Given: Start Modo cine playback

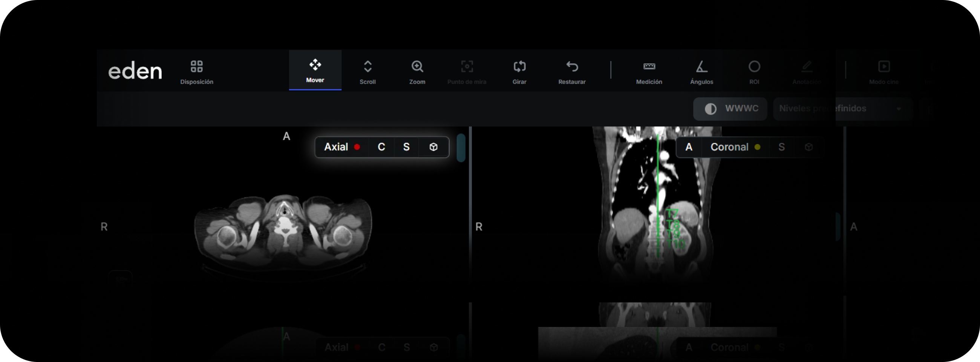Looking at the screenshot, I should [x=884, y=72].
